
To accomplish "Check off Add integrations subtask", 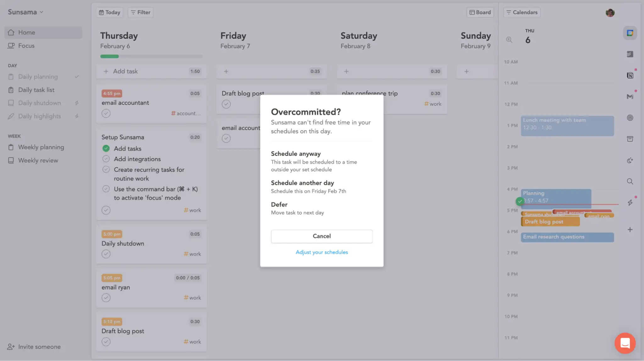I will coord(106,159).
